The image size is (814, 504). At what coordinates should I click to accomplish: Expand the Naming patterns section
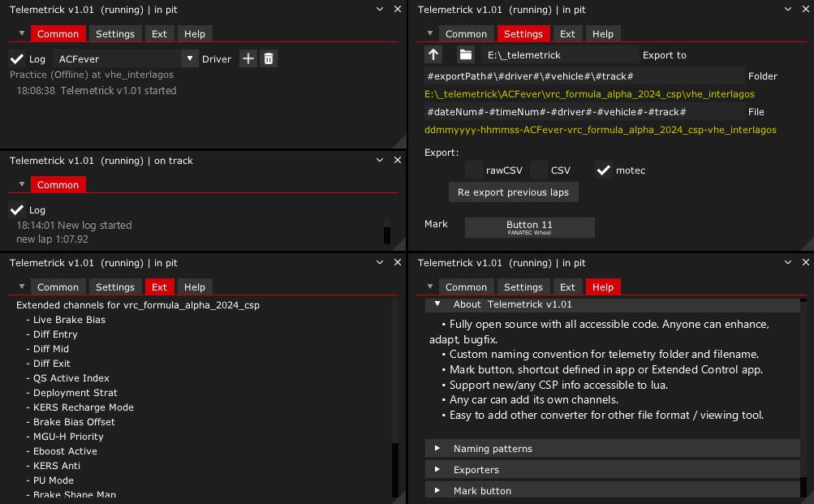pos(612,449)
